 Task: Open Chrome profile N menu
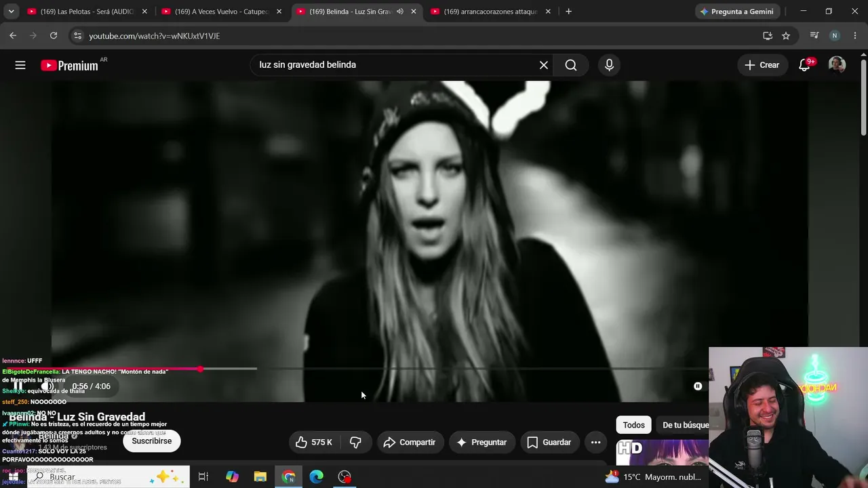click(835, 36)
